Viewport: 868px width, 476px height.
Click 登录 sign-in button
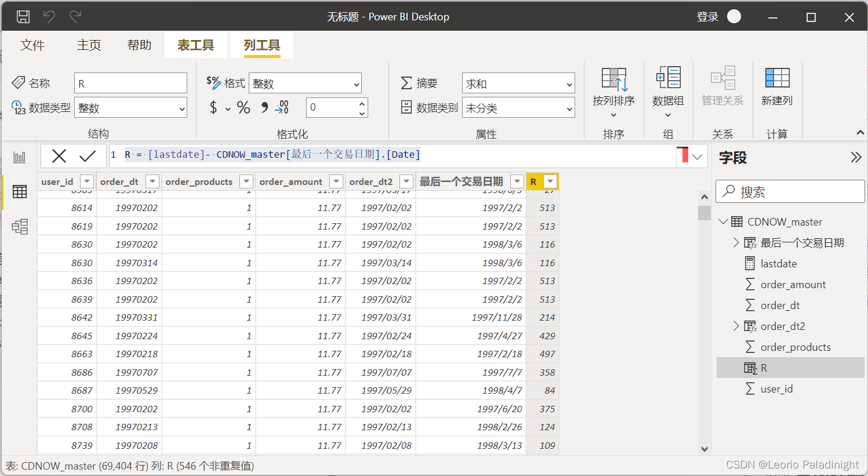707,17
